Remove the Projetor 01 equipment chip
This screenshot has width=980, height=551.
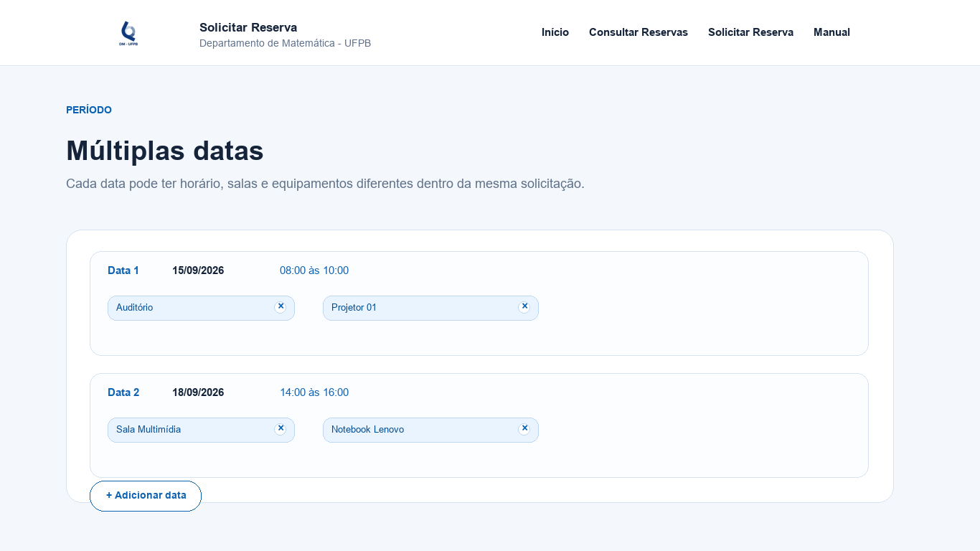524,306
